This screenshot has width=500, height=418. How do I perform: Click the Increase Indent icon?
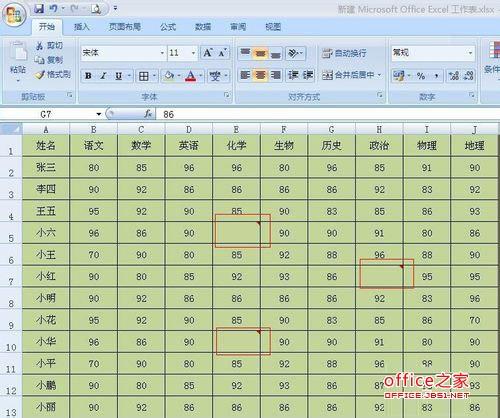coord(308,75)
